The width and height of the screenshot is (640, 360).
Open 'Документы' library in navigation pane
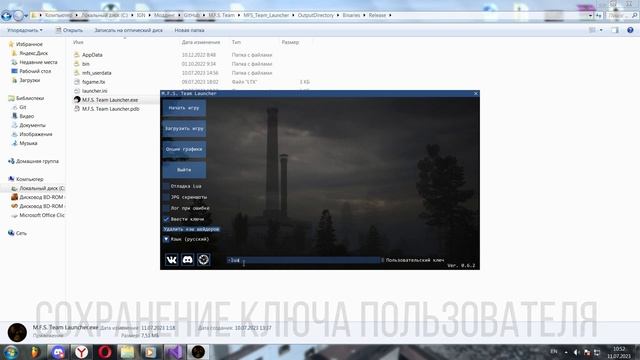(x=32, y=125)
